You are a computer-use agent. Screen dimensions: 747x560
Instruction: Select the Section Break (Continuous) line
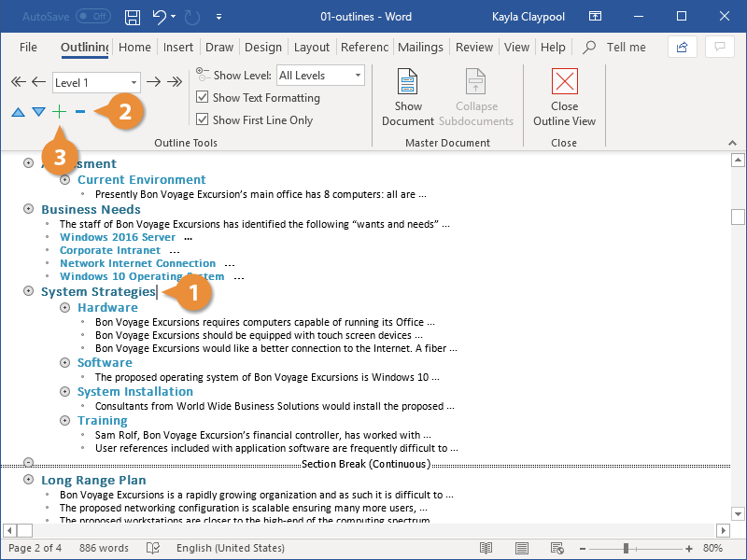[x=366, y=464]
